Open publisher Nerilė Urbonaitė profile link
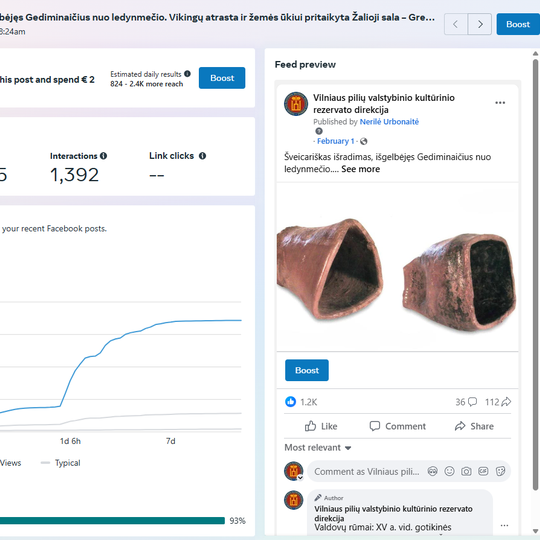The width and height of the screenshot is (540, 540). [389, 122]
